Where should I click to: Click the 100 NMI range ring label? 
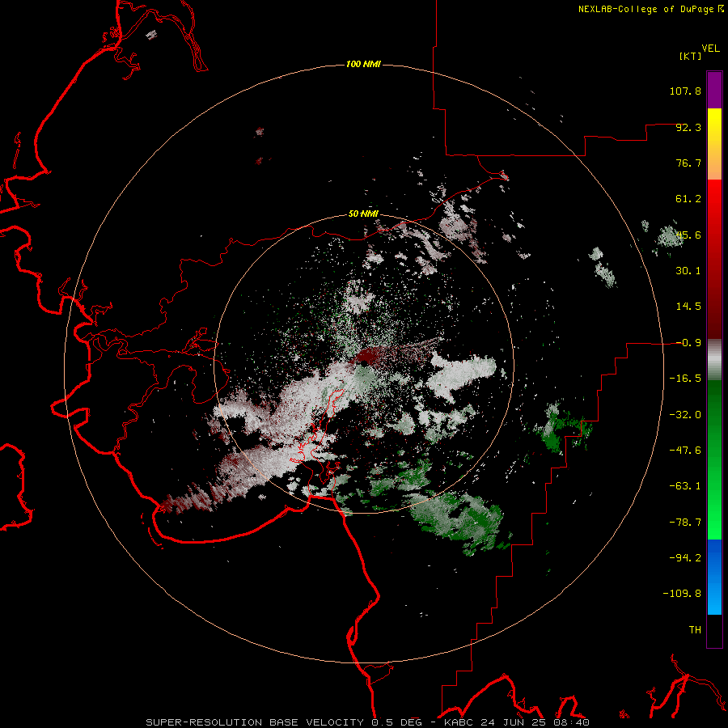pyautogui.click(x=363, y=64)
